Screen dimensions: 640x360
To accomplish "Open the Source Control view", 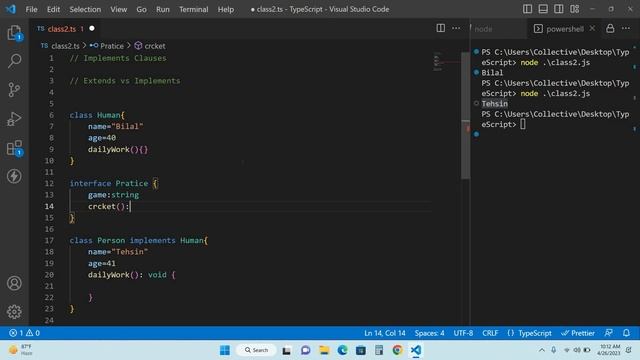I will pos(14,90).
